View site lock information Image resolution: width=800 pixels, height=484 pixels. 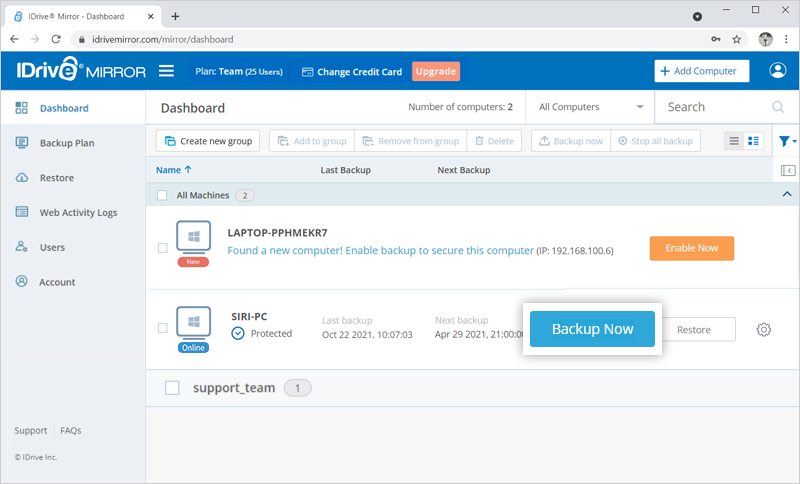click(82, 39)
